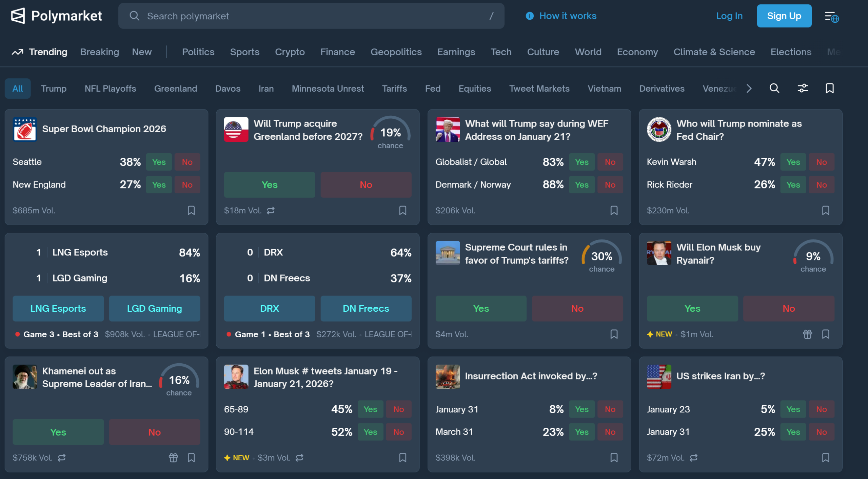Viewport: 868px width, 479px height.
Task: Click the filter search magnifier icon
Action: 774,89
